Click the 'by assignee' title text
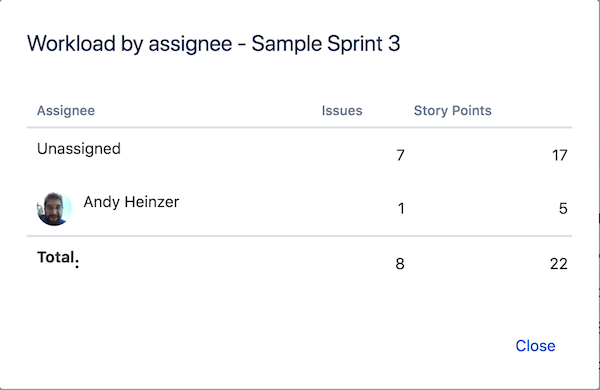This screenshot has height=390, width=600. [x=176, y=44]
